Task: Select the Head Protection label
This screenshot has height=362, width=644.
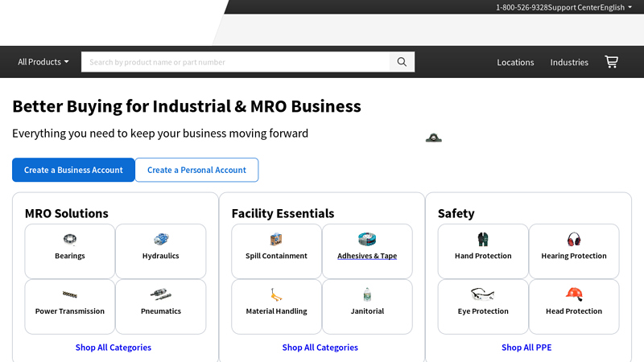Action: click(x=574, y=311)
